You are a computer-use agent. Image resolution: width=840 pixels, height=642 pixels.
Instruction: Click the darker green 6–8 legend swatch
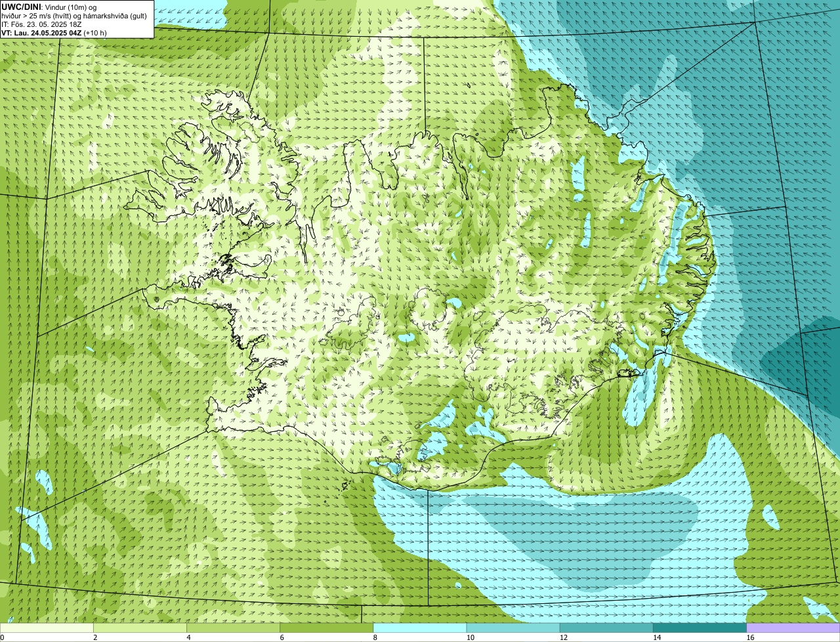pos(327,628)
